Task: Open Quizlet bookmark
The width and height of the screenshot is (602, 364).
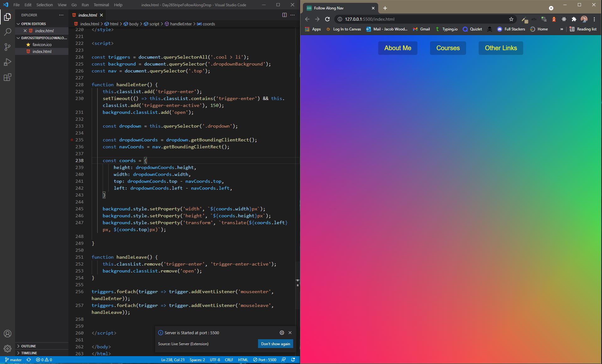Action: point(472,29)
